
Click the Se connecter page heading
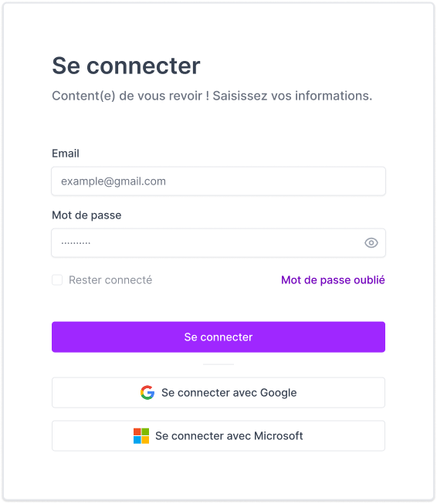click(x=126, y=66)
